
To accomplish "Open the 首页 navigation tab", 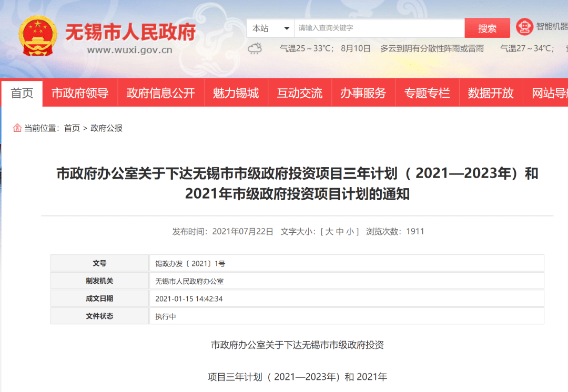I will tap(22, 93).
